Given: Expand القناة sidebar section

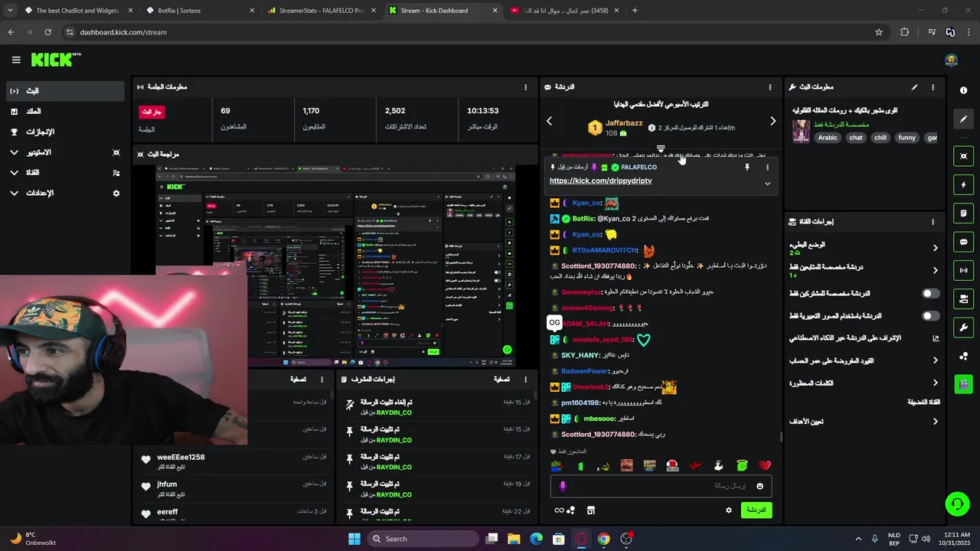Looking at the screenshot, I should (15, 173).
